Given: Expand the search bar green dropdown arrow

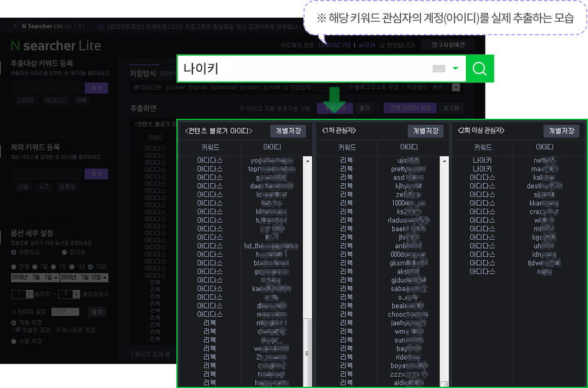Looking at the screenshot, I should [x=456, y=68].
